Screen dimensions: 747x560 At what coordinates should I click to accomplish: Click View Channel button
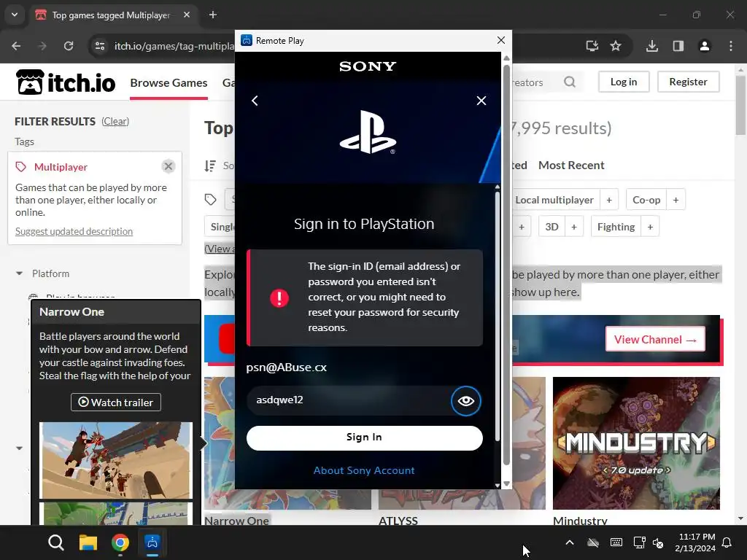pyautogui.click(x=655, y=340)
